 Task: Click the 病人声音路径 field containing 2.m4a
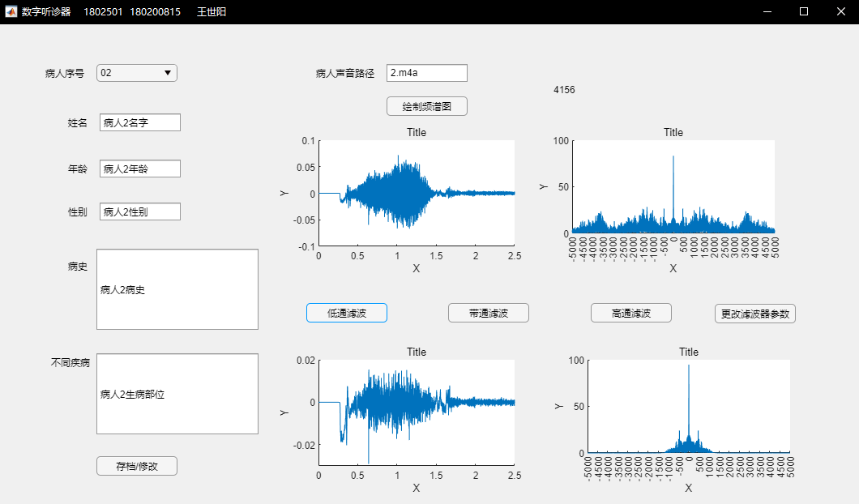point(427,73)
